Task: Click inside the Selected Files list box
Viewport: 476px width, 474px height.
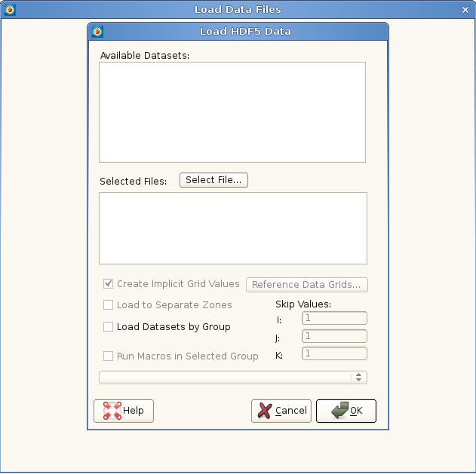Action: 232,228
